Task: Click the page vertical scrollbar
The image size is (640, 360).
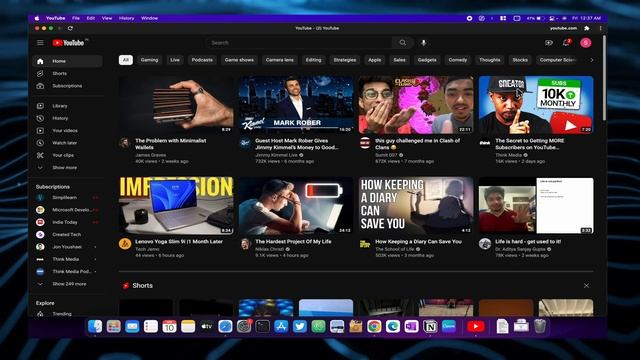Action: 604,78
